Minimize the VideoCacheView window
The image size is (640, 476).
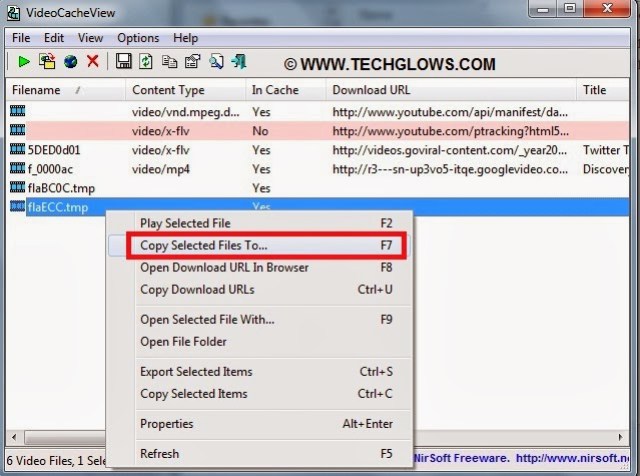(543, 9)
